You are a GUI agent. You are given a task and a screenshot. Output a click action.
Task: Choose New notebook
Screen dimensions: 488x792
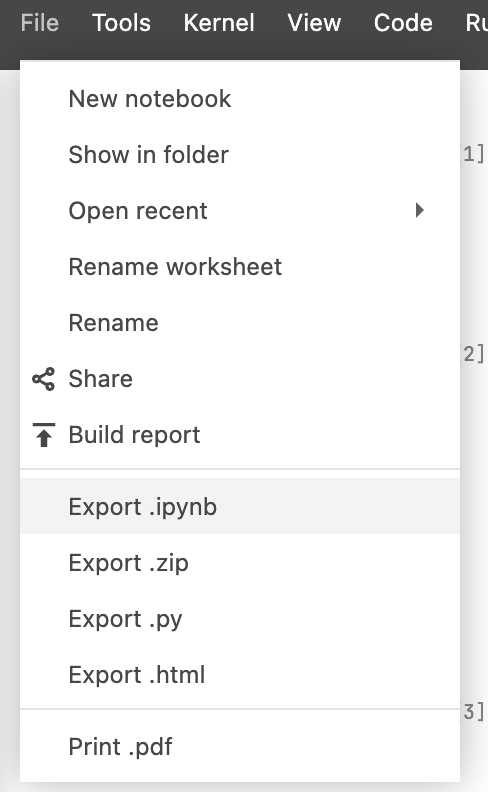240,99
